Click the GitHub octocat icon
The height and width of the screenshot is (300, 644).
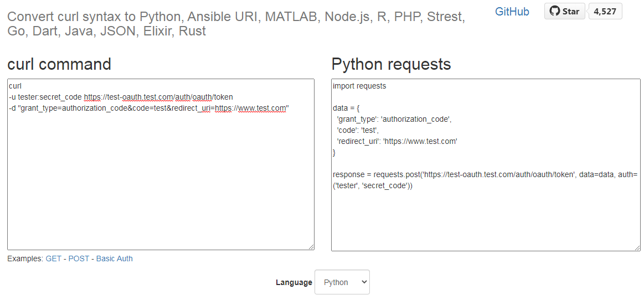[554, 11]
